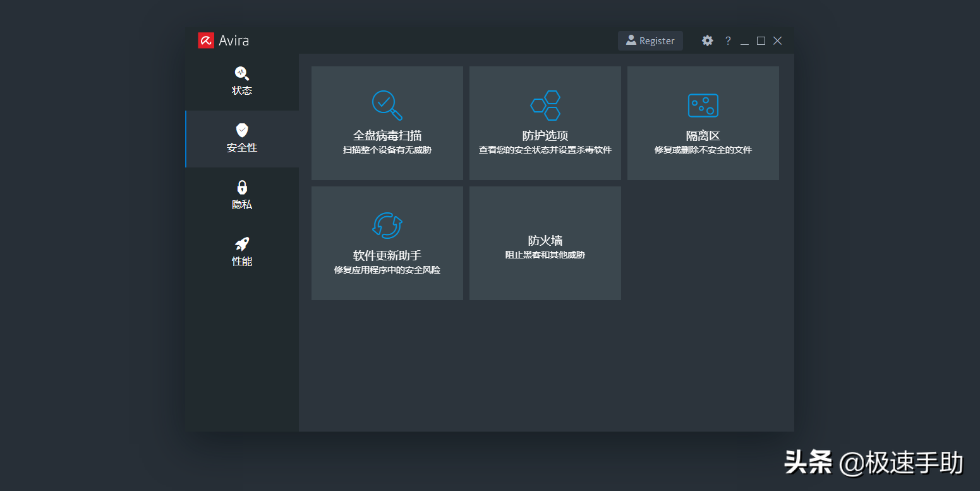
Task: Open the settings gear icon
Action: tap(707, 40)
